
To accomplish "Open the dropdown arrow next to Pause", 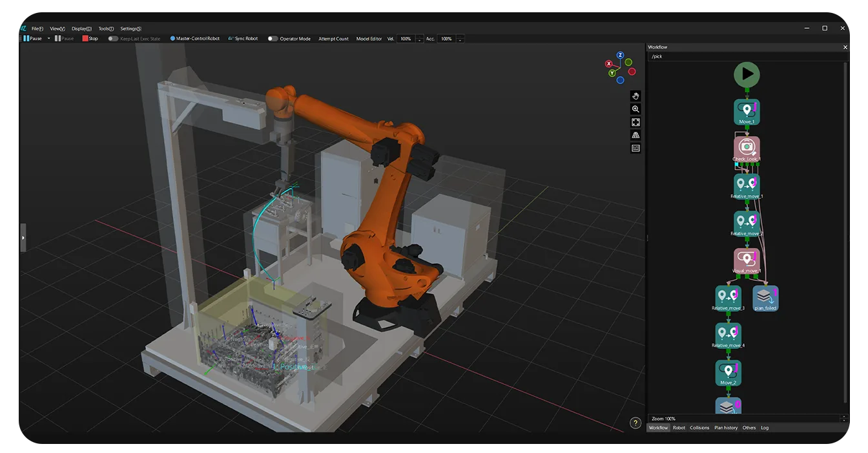I will click(48, 39).
